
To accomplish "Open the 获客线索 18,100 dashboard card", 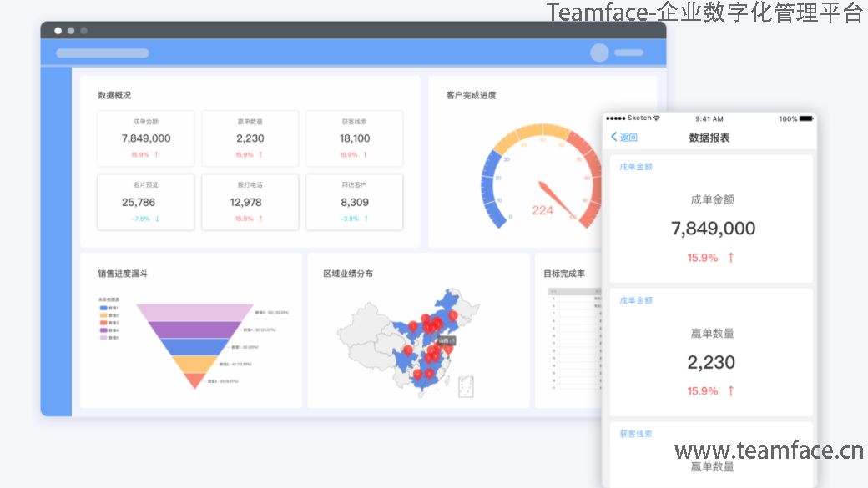I will click(x=354, y=138).
